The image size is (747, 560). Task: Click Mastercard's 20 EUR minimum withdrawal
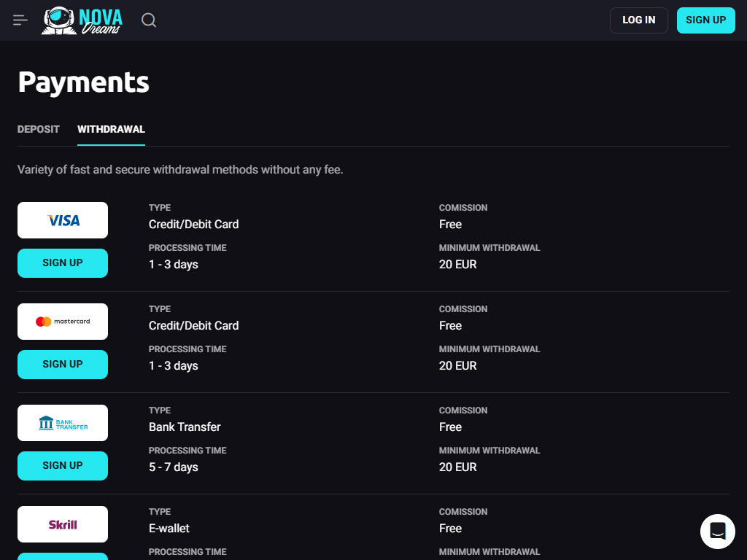click(458, 366)
